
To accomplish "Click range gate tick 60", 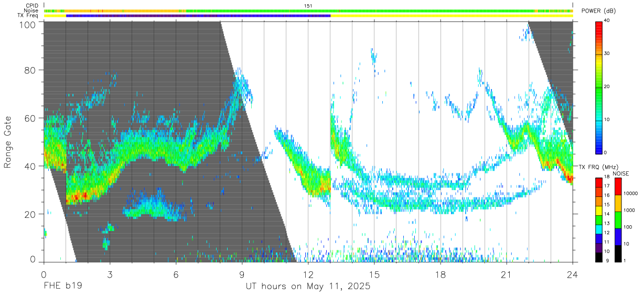I will click(x=30, y=118).
